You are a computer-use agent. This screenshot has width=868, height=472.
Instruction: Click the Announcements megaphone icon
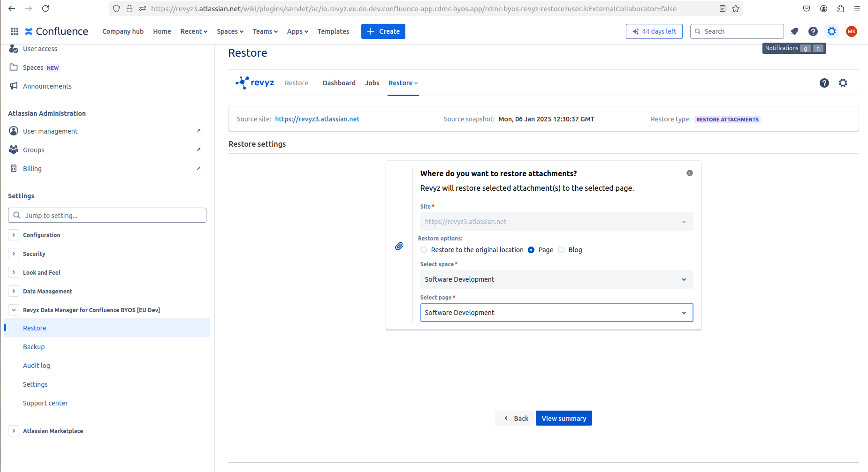pos(14,86)
